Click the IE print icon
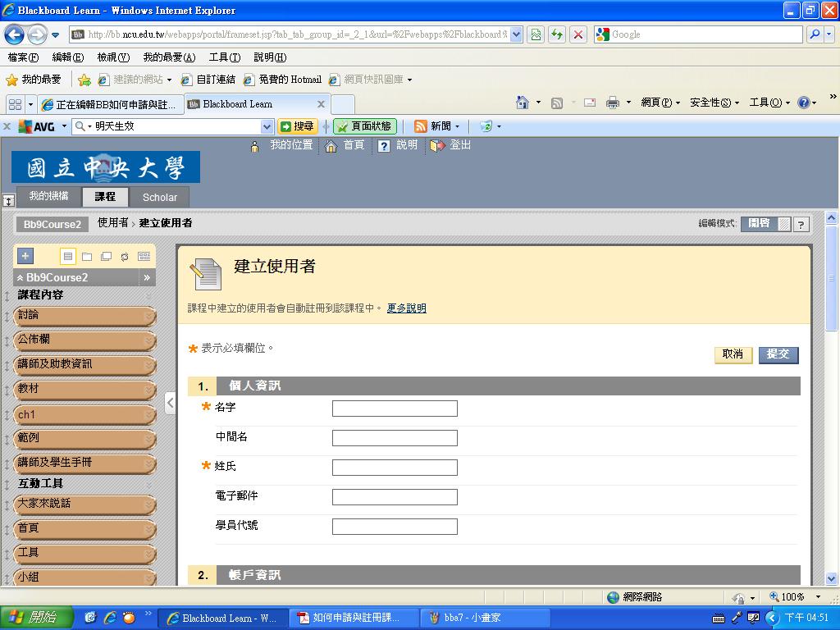 coord(612,103)
